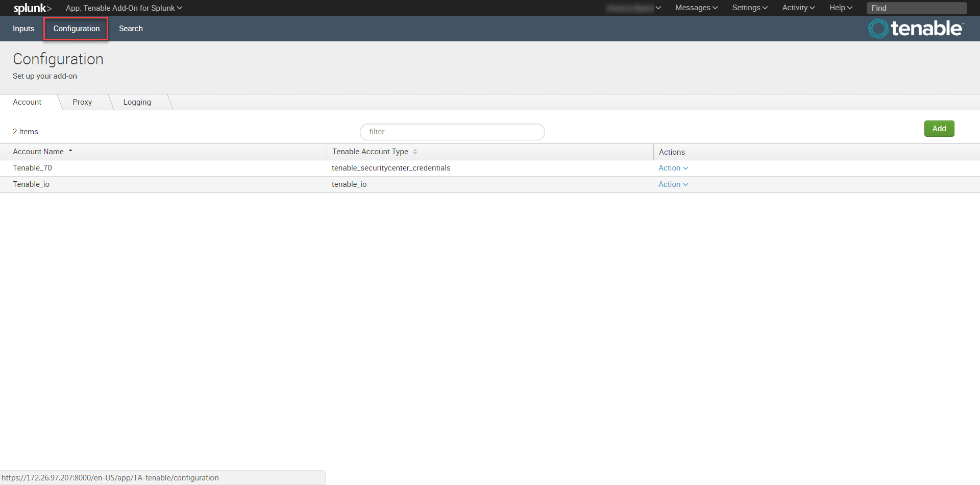This screenshot has width=980, height=485.
Task: Open the Search page
Action: tap(130, 28)
